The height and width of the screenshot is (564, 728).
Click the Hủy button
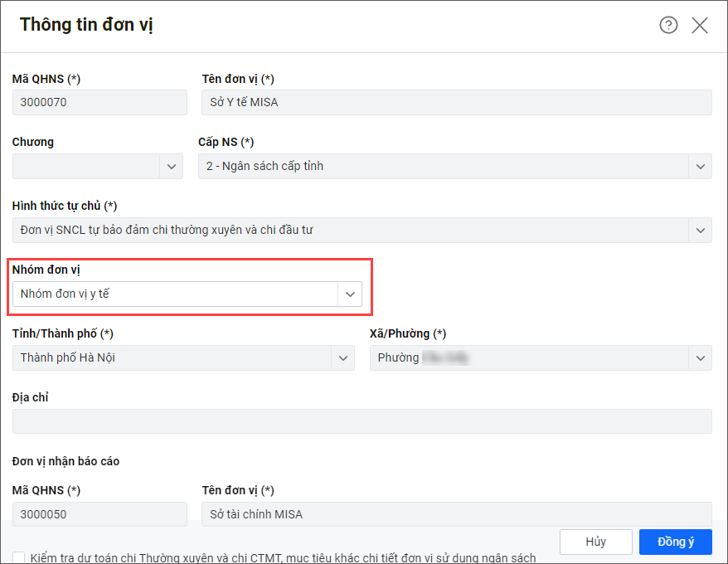(x=595, y=542)
